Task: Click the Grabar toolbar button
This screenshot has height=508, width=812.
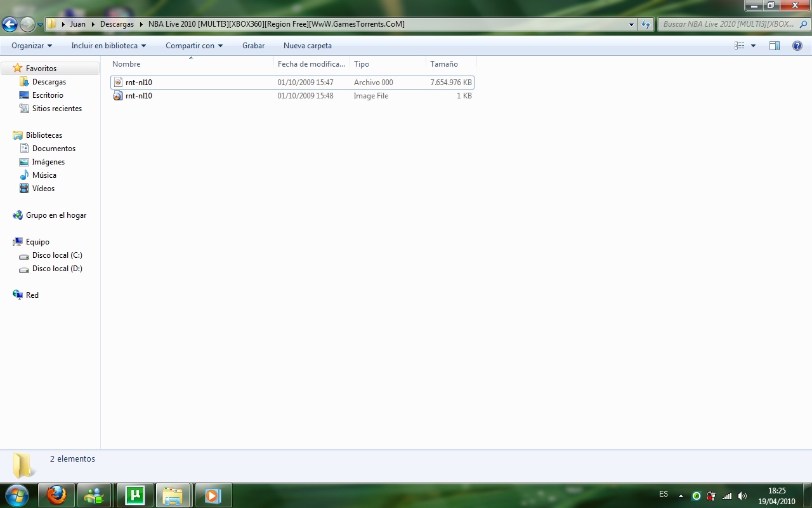Action: pos(253,46)
